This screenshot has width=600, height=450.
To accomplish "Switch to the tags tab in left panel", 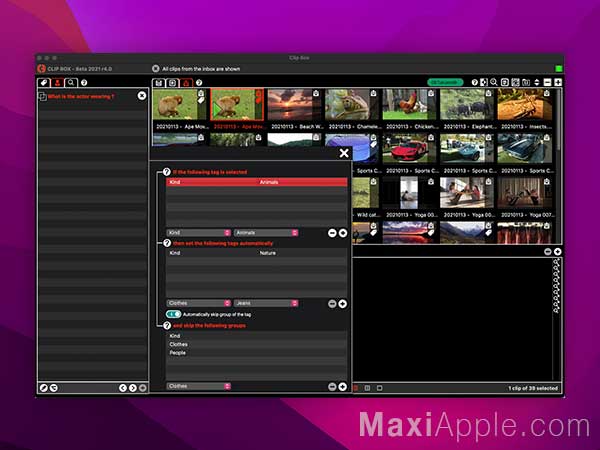I will tap(44, 82).
